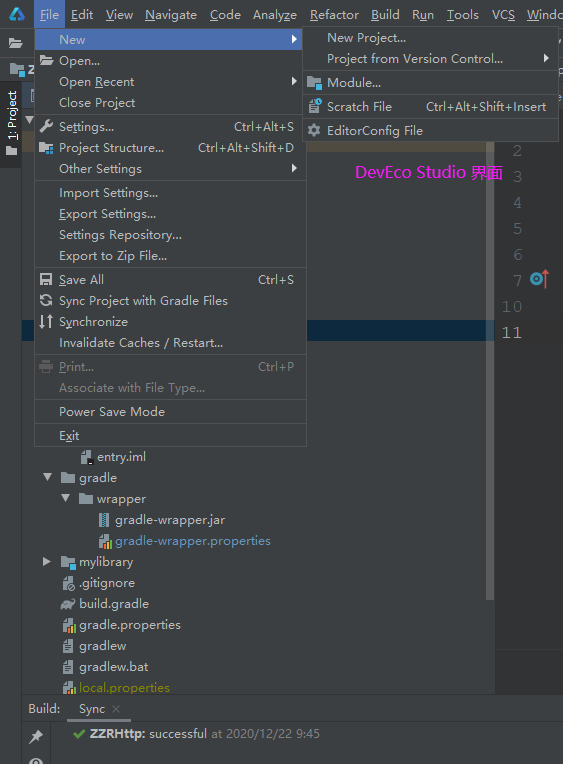
Task: Click the Open menu folder icon
Action: (x=46, y=60)
